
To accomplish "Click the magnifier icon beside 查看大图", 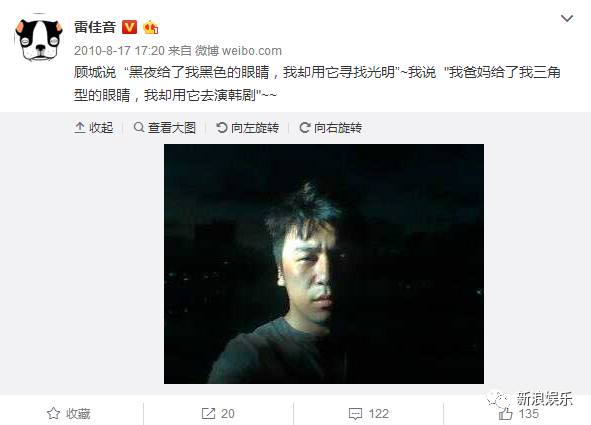I will 139,127.
